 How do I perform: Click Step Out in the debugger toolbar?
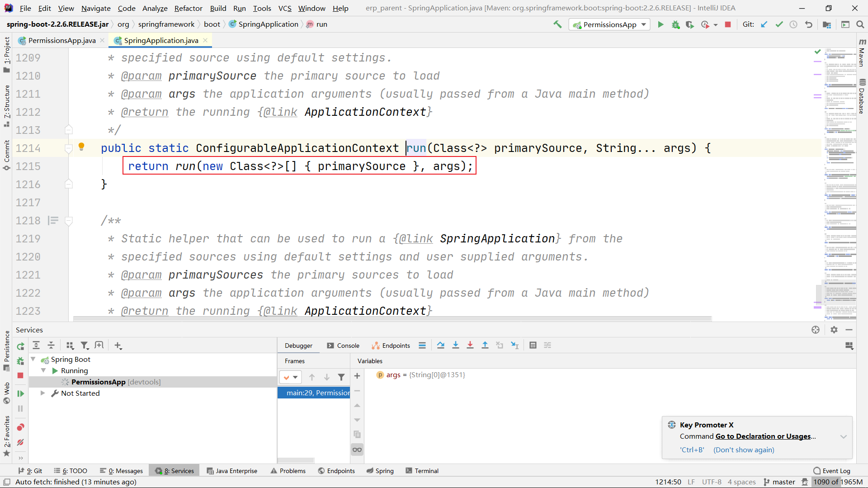pos(485,345)
